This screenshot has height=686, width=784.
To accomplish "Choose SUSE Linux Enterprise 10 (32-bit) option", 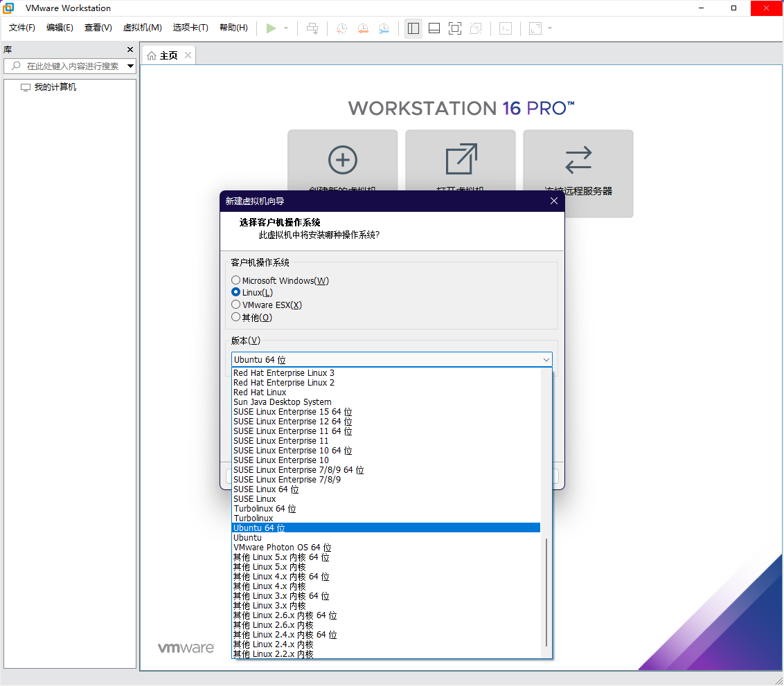I will [386, 460].
